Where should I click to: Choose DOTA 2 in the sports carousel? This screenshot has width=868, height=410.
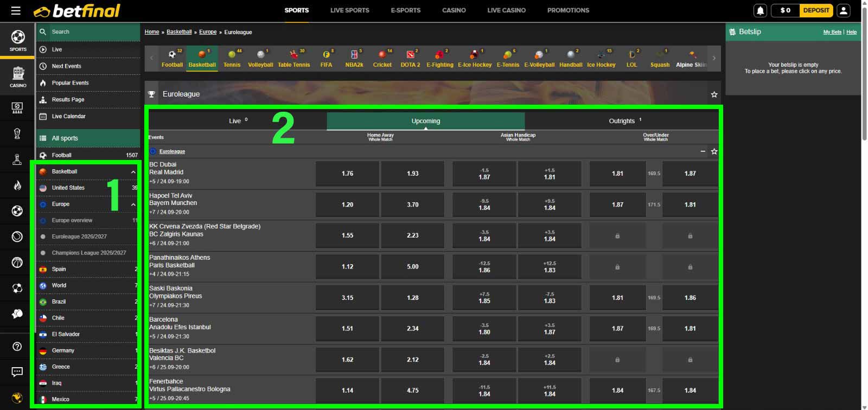tap(410, 59)
